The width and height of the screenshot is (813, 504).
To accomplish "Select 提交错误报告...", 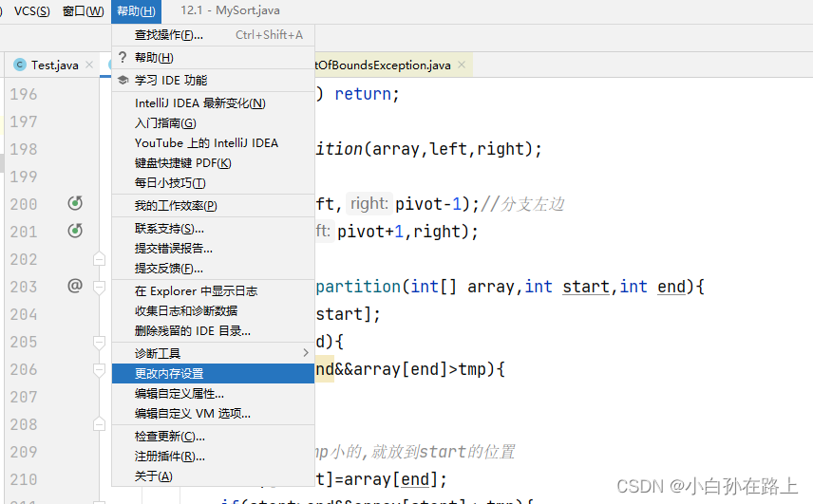I will click(x=213, y=249).
